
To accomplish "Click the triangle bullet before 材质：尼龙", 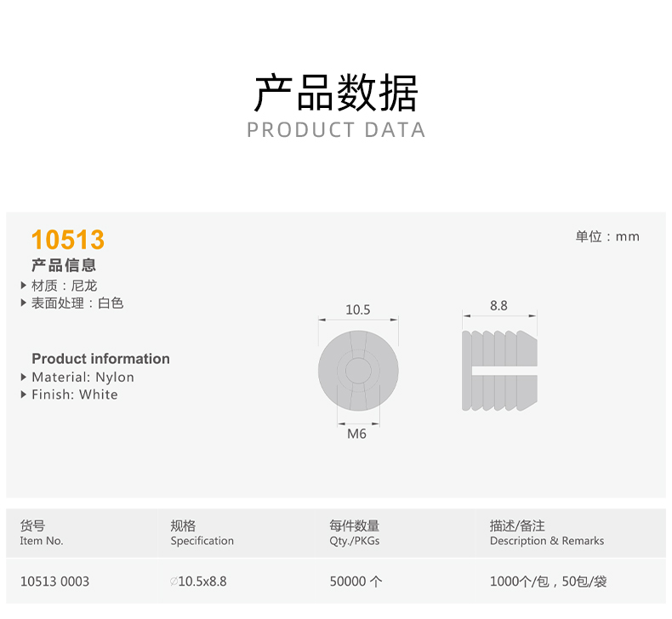I will click(24, 286).
